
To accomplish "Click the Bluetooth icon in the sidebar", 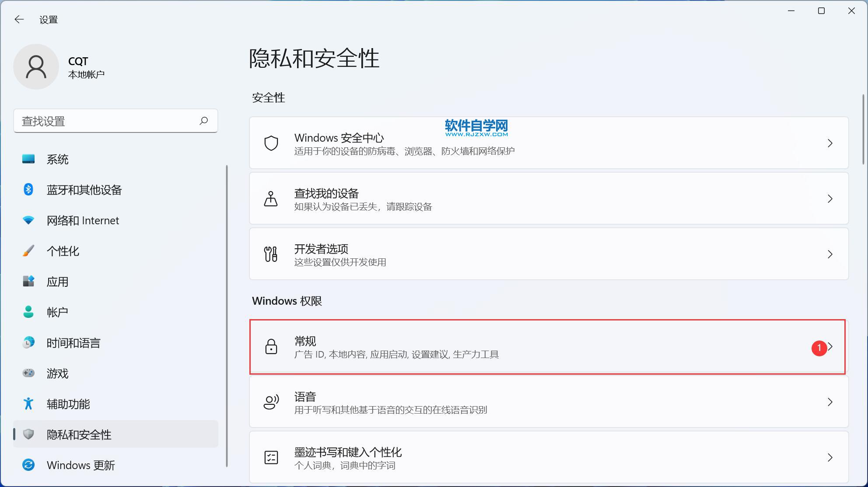I will 28,190.
